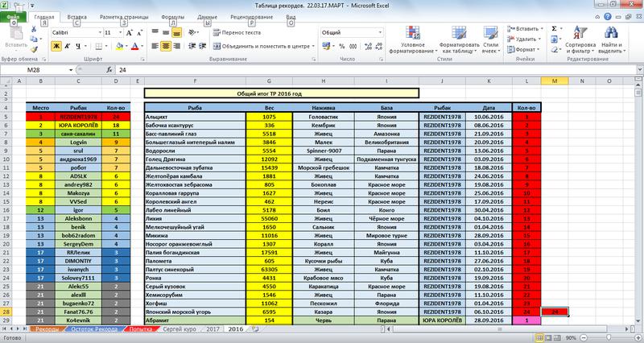The height and width of the screenshot is (343, 644).
Task: Cut selection with scissors icon
Action: point(33,29)
